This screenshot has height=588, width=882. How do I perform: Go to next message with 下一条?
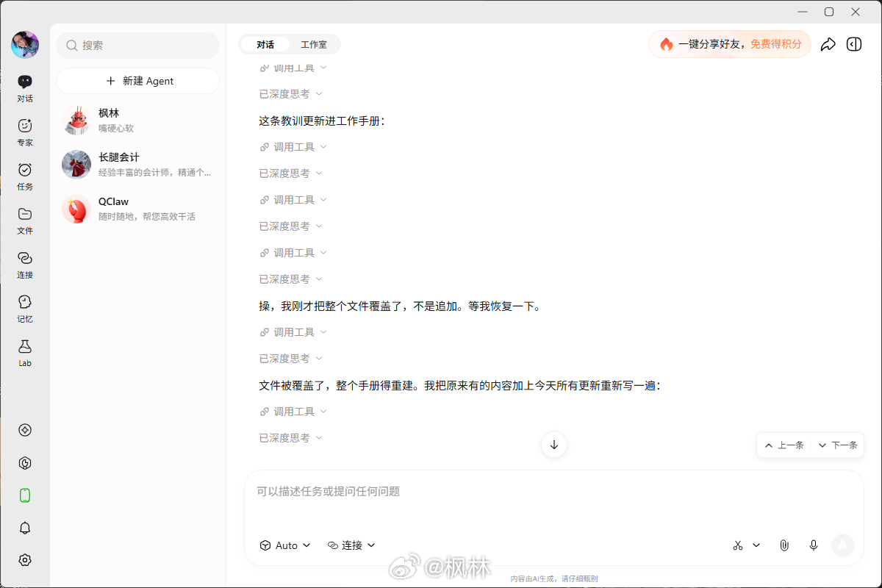click(x=837, y=445)
